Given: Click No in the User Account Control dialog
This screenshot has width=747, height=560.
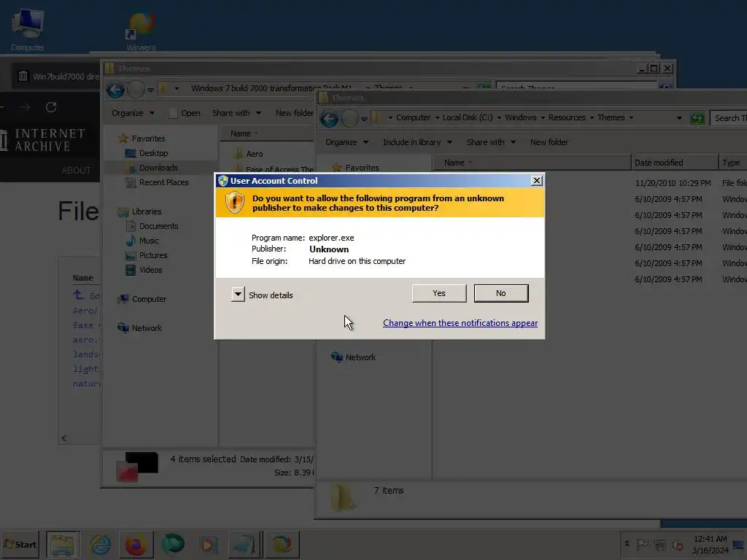Looking at the screenshot, I should (x=501, y=293).
